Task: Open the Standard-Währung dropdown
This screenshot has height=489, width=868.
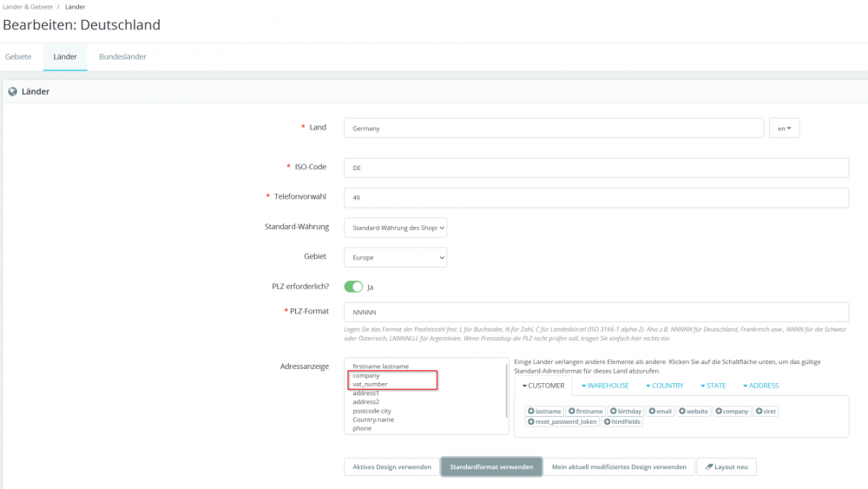Action: 395,228
